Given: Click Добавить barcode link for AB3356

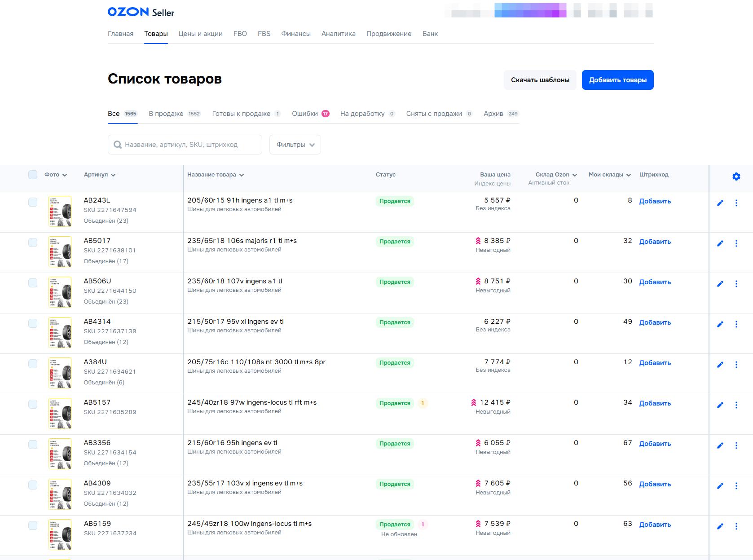Looking at the screenshot, I should pyautogui.click(x=655, y=444).
